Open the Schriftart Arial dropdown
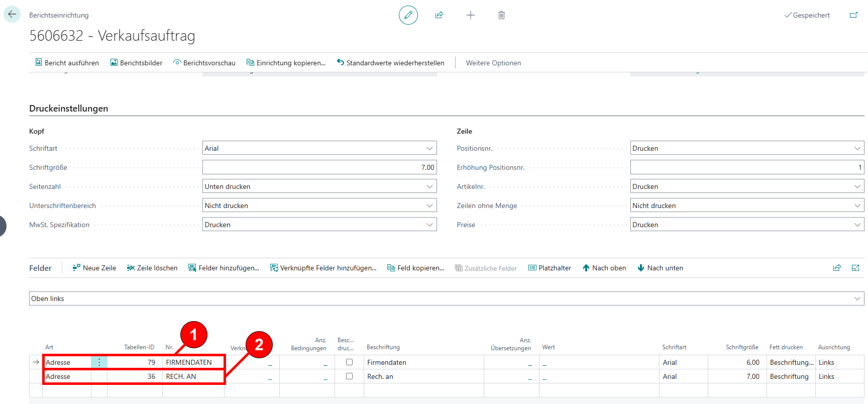 coord(319,148)
